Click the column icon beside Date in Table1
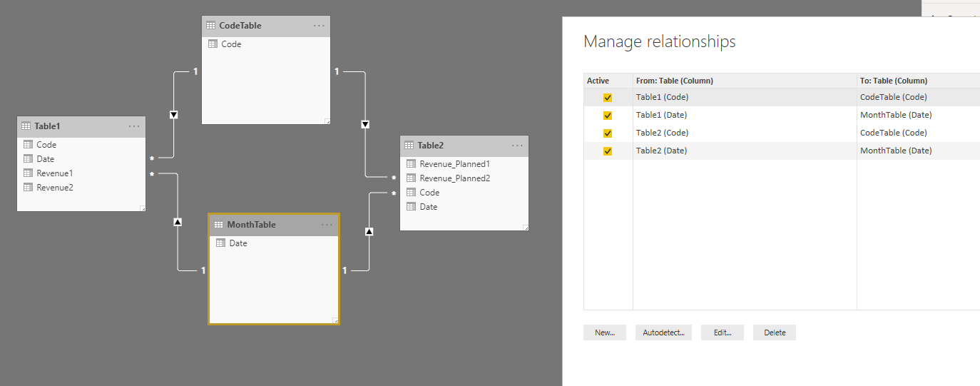 coord(28,158)
